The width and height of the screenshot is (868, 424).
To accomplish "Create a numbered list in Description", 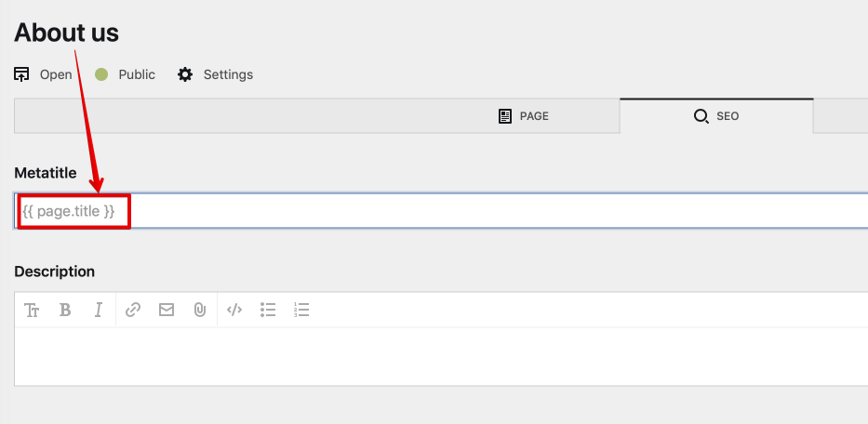I will (x=301, y=311).
